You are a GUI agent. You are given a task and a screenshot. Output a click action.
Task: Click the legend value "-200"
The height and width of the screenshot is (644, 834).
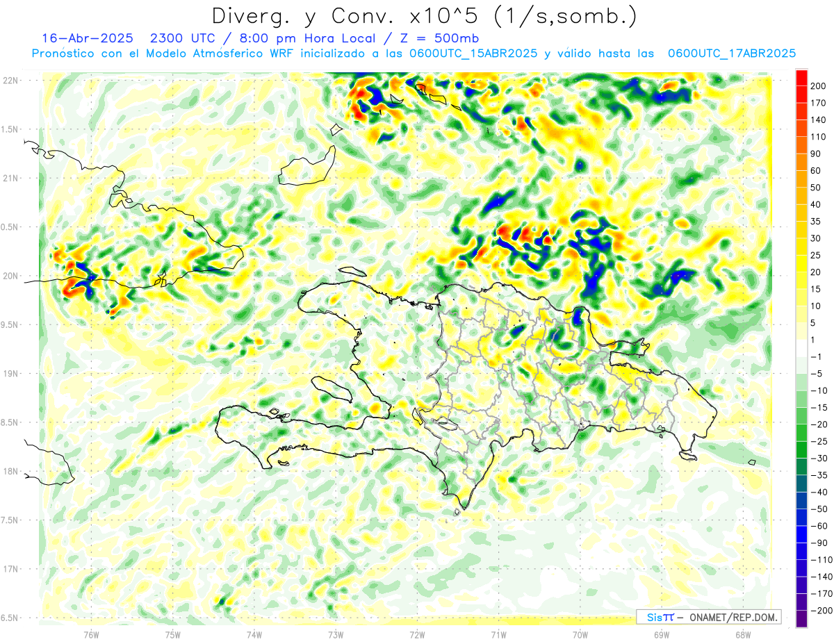coord(821,611)
